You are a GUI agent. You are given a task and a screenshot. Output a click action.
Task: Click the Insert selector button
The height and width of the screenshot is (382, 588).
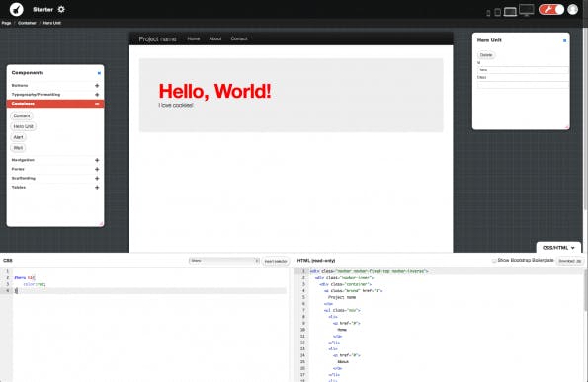tap(276, 261)
